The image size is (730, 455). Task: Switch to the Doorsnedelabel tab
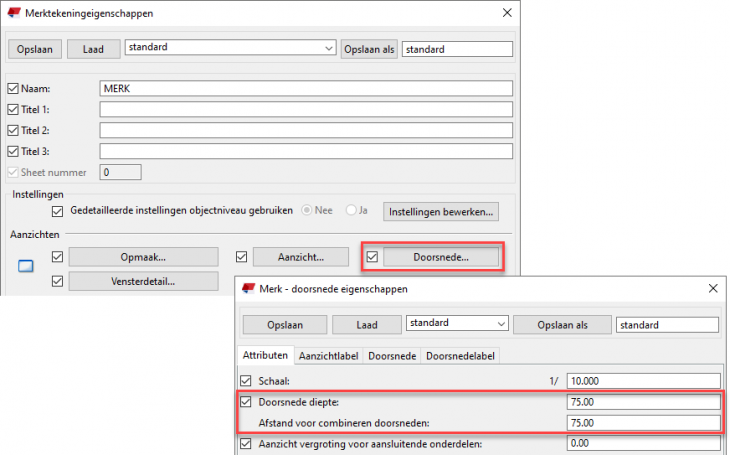460,356
